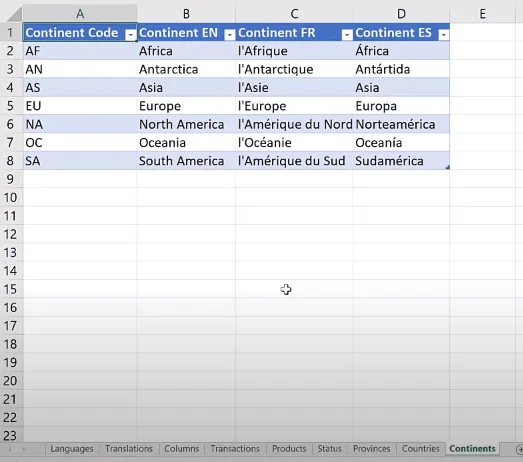Image resolution: width=523 pixels, height=462 pixels.
Task: Click the select-all corner triangle
Action: 14,14
